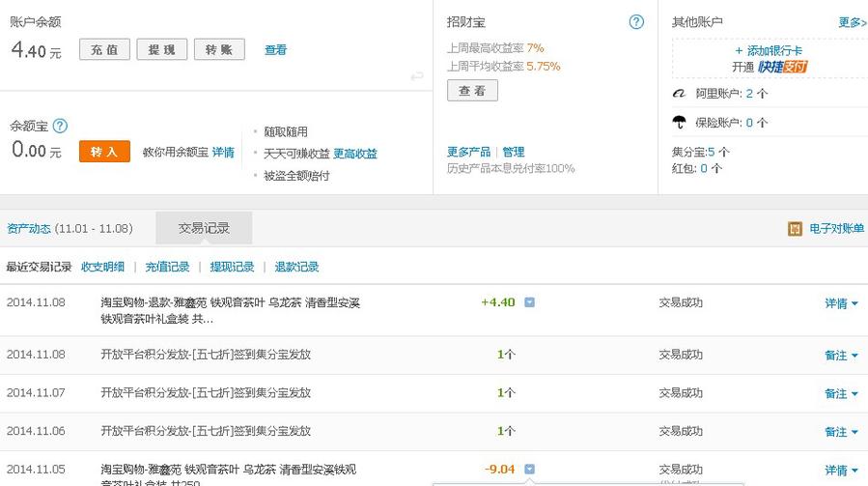868x486 pixels.
Task: Click the 历史产品本息兑付率100% text
Action: coord(511,168)
